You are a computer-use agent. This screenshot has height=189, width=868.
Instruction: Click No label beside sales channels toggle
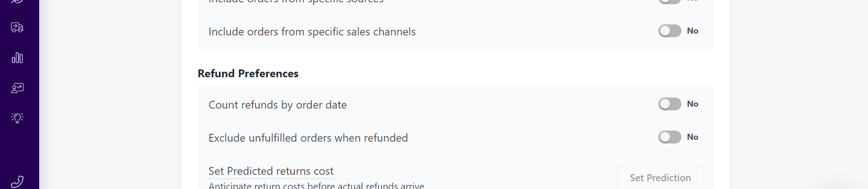coord(692,31)
